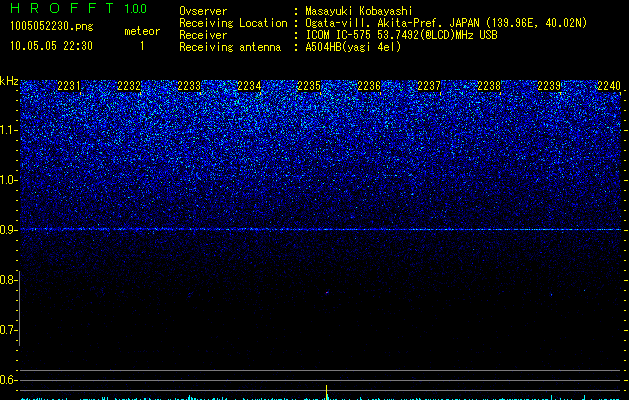Click the 0.8 frequency axis label
Image resolution: width=629 pixels, height=400 pixels.
point(8,280)
